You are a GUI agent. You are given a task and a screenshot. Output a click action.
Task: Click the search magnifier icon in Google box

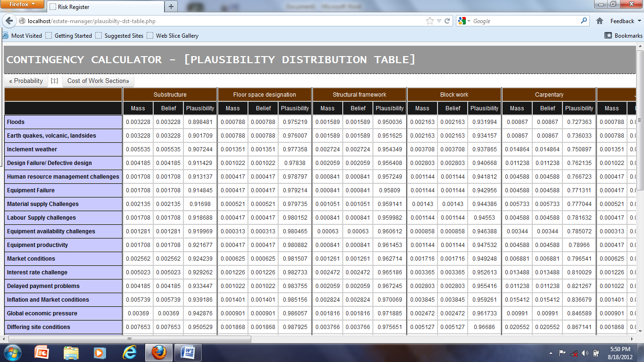pyautogui.click(x=584, y=21)
